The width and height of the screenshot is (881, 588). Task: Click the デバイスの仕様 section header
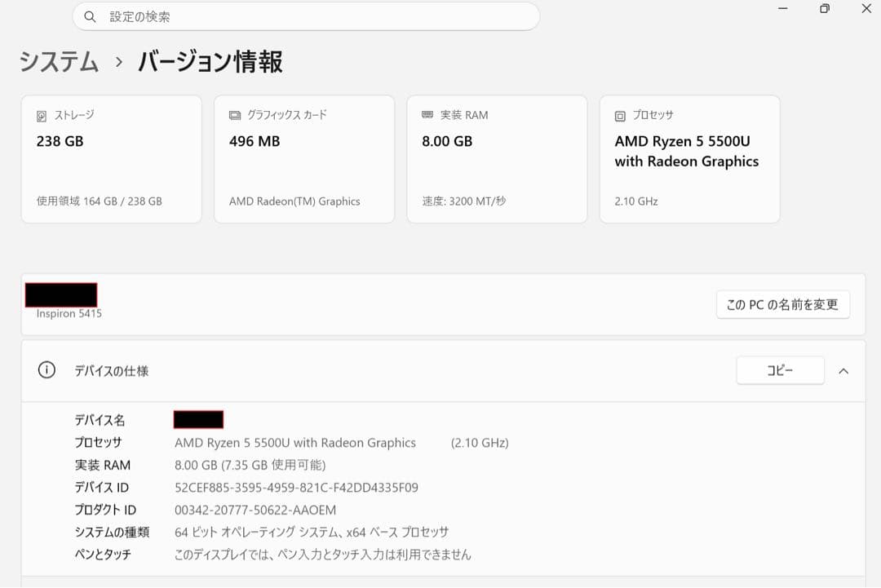(443, 371)
